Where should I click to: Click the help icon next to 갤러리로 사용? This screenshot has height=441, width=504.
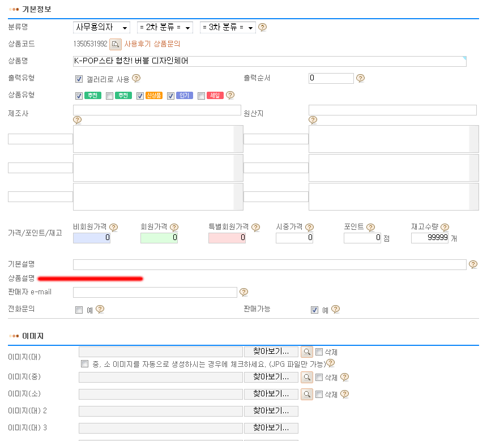point(136,79)
